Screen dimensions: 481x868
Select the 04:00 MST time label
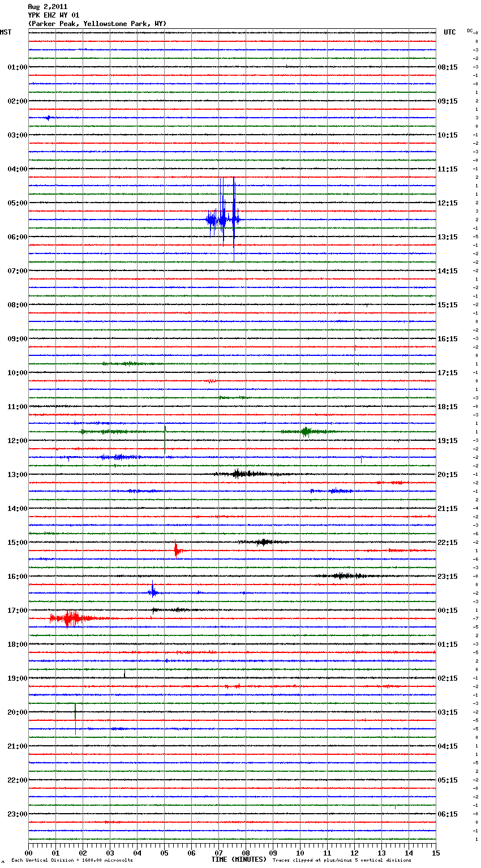pos(17,169)
